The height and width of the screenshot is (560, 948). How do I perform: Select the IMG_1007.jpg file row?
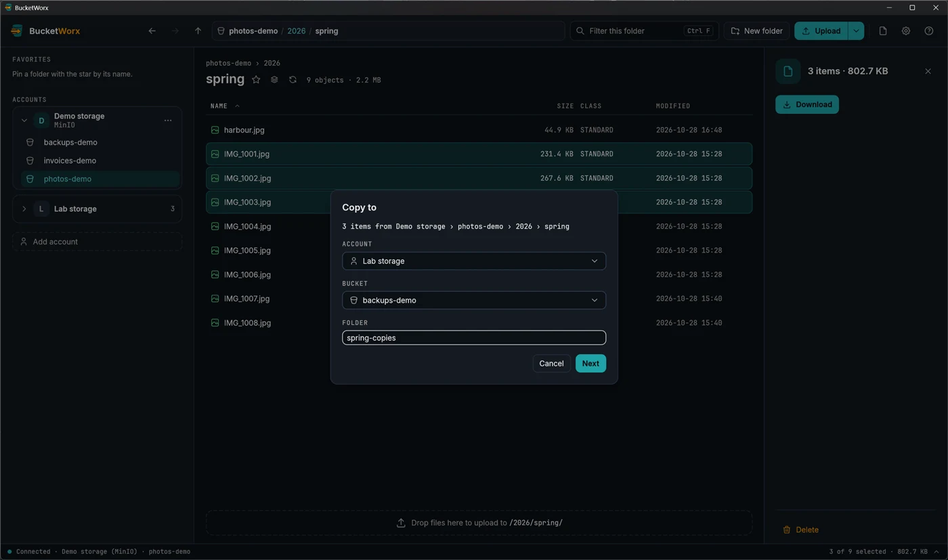tap(479, 299)
